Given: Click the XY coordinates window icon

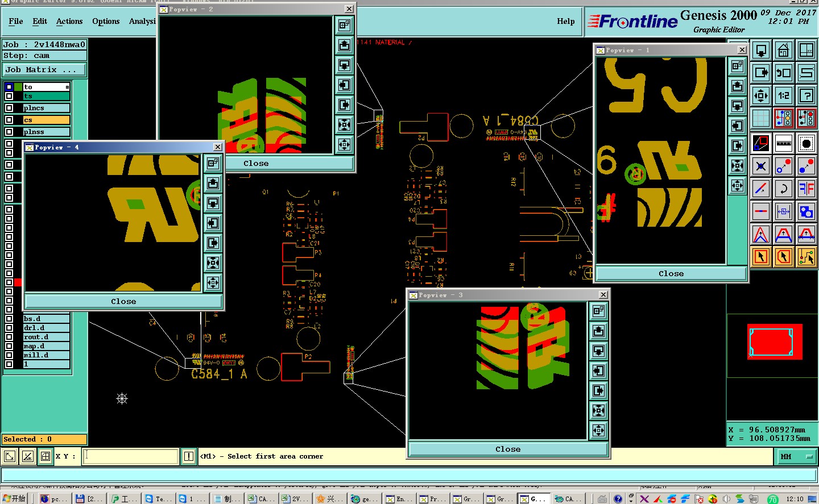Looking at the screenshot, I should pos(806,50).
